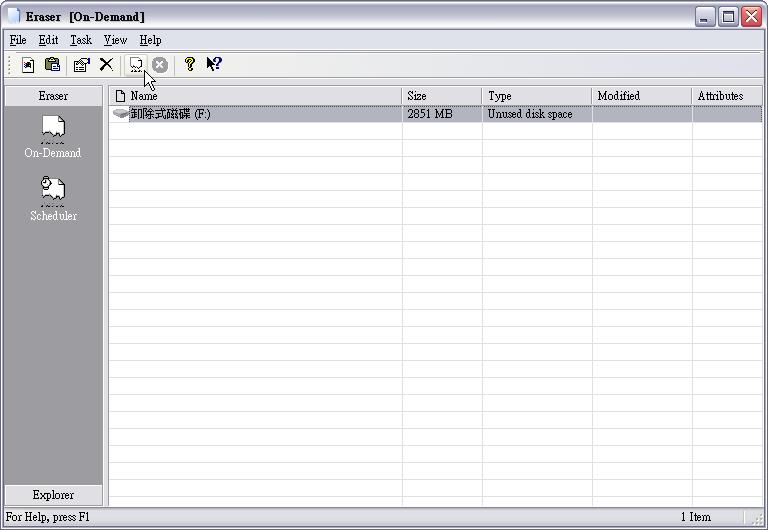This screenshot has height=530, width=768.
Task: Click the Unused disk space type cell
Action: [x=530, y=114]
